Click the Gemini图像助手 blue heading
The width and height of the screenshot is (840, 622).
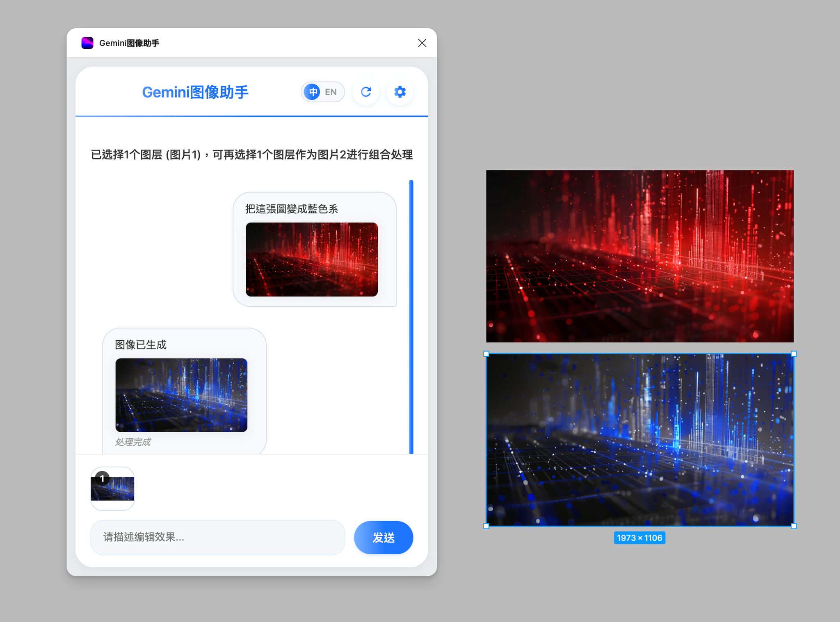(195, 92)
